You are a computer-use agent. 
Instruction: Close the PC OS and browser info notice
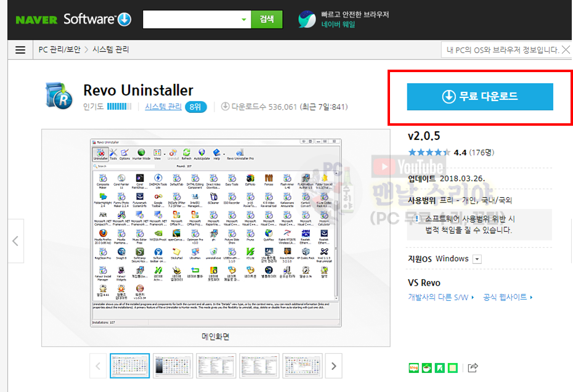tap(566, 50)
